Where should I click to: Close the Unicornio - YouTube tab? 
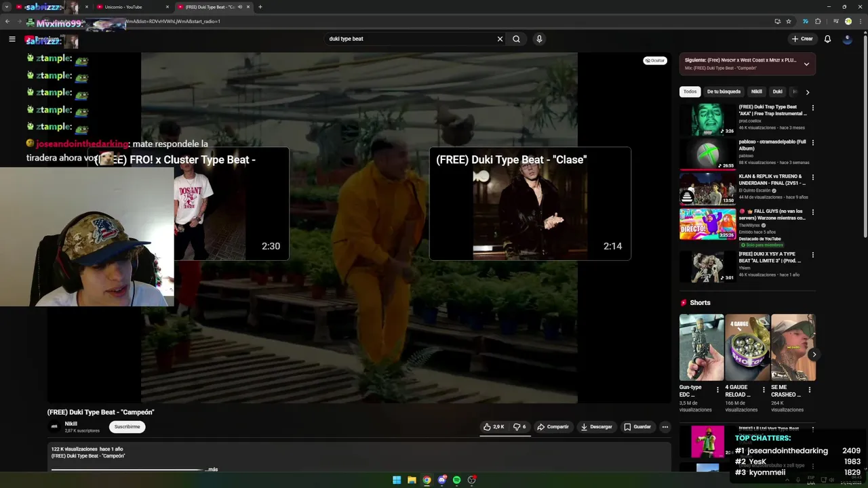point(167,7)
